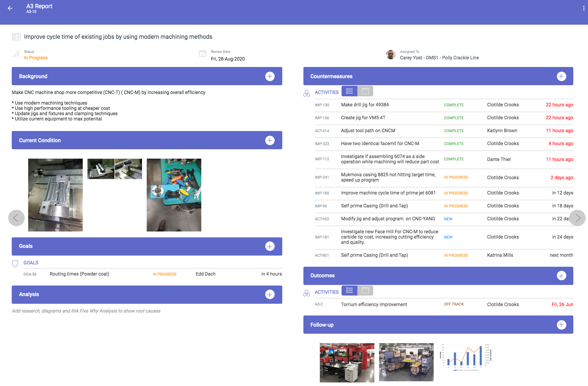Click plus icon on Current Condition
Viewport: 588px width, 386px height.
point(270,140)
